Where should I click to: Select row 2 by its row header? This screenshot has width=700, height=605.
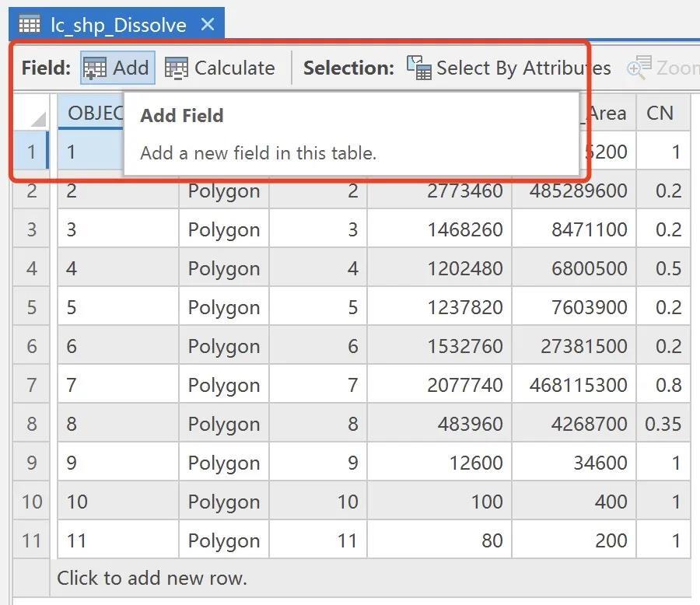point(31,191)
